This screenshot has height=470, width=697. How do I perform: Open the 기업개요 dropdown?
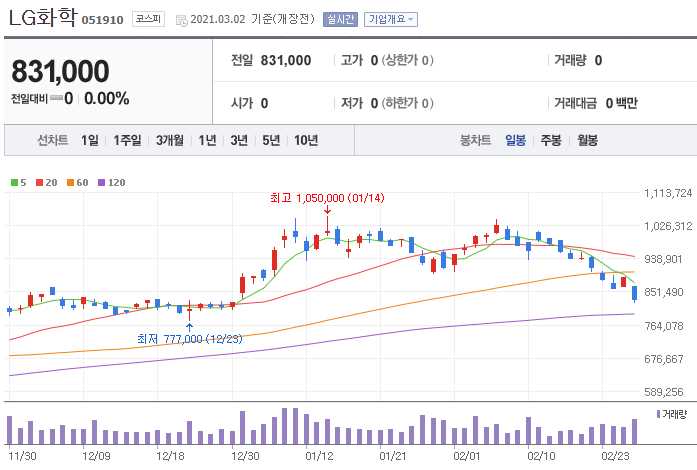pos(391,19)
